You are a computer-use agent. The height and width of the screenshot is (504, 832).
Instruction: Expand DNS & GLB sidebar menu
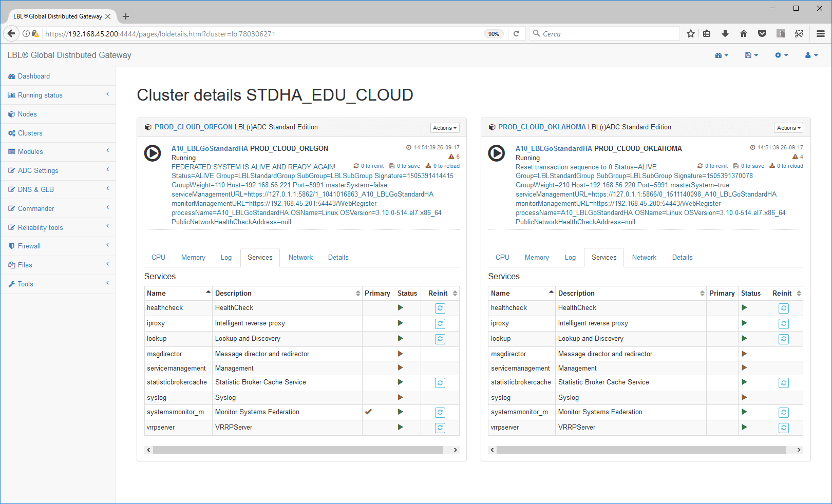[x=58, y=189]
